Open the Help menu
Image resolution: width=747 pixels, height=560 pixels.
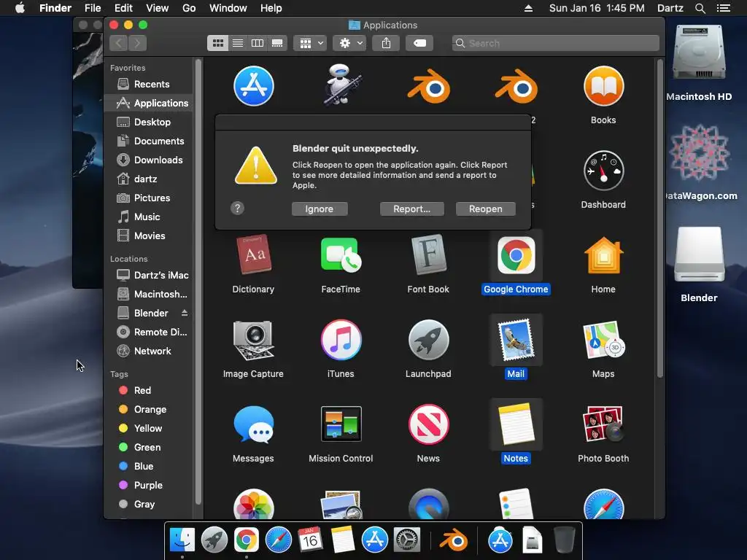pyautogui.click(x=271, y=8)
